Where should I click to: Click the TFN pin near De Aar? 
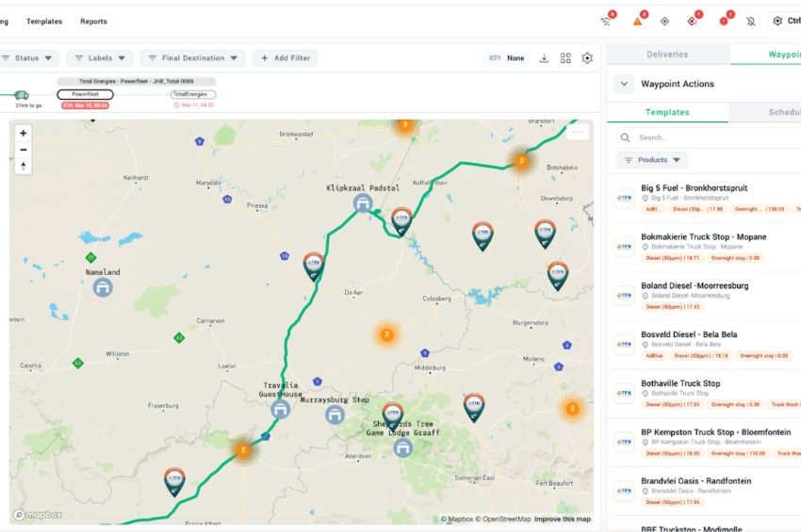[314, 266]
